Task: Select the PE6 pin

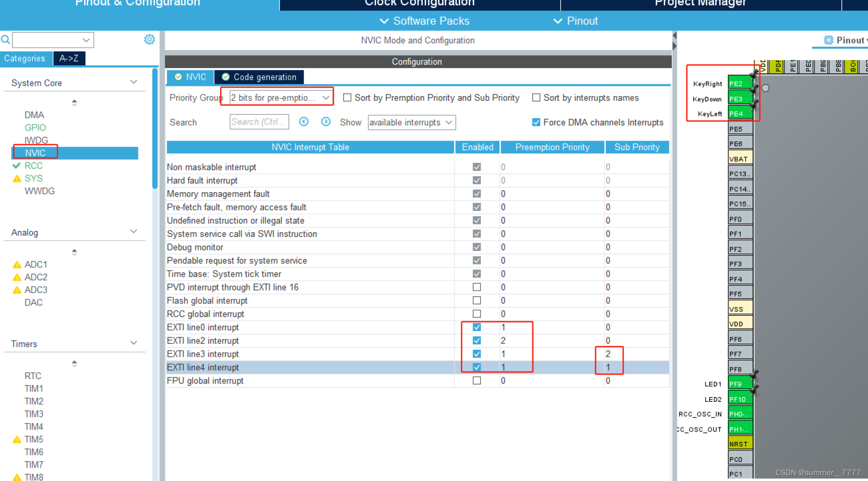Action: (x=740, y=143)
